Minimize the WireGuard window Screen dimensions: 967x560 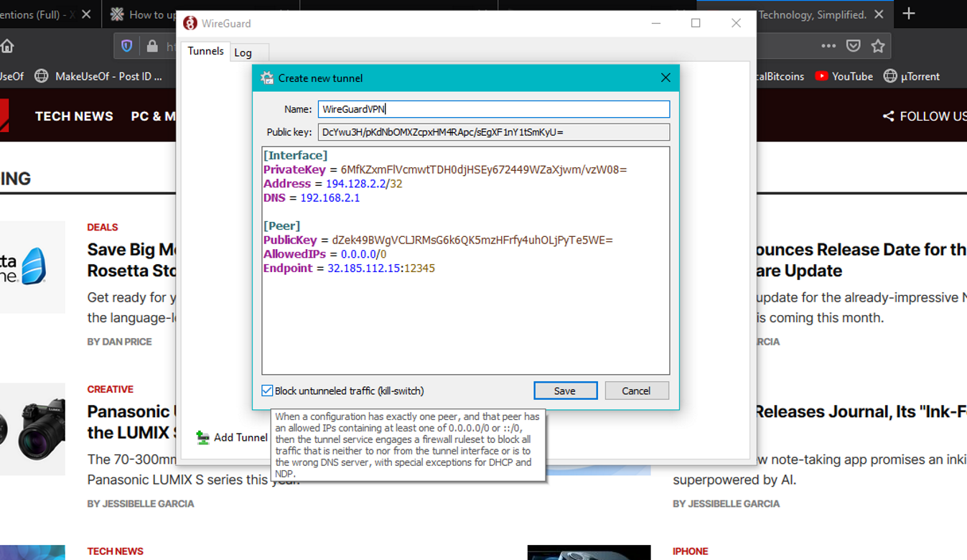tap(655, 23)
